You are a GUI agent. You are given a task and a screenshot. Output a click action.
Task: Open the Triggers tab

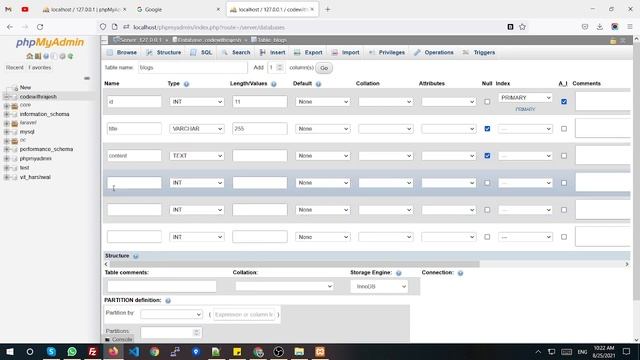(x=479, y=52)
